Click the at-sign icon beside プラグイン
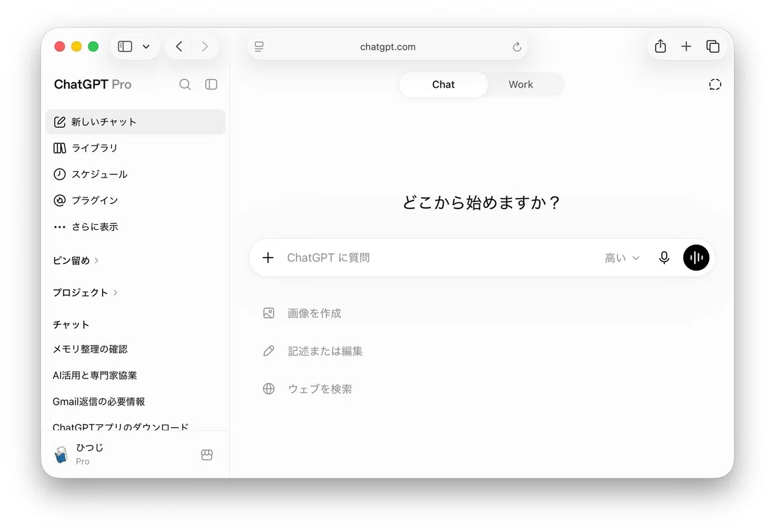 point(59,200)
